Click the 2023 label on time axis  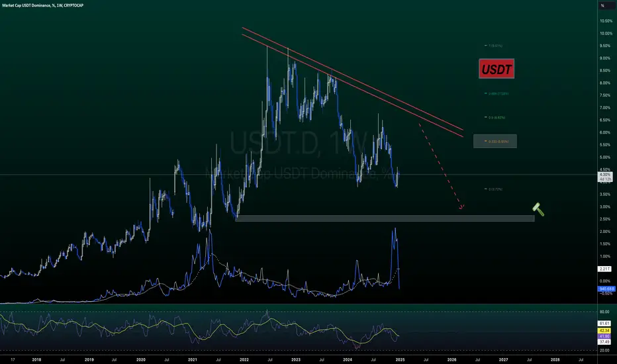click(295, 359)
